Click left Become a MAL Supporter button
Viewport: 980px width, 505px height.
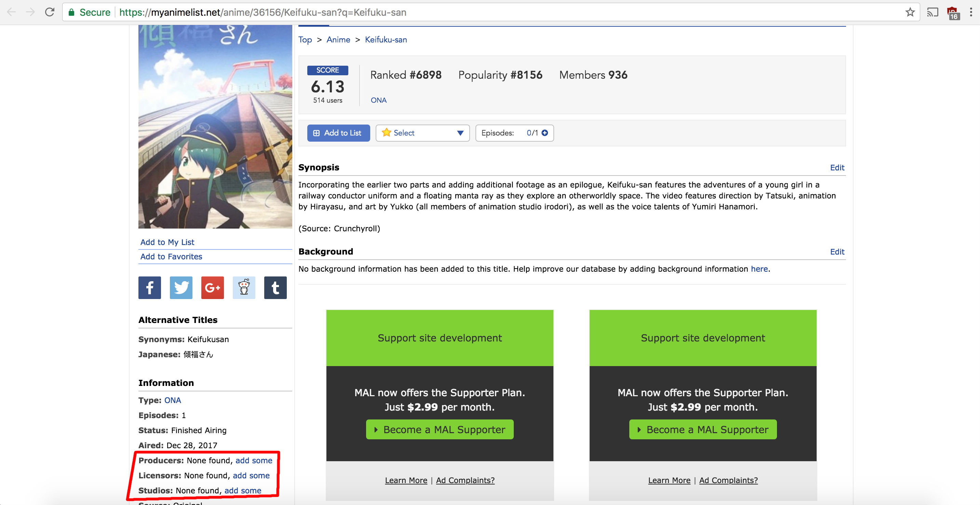pyautogui.click(x=440, y=430)
